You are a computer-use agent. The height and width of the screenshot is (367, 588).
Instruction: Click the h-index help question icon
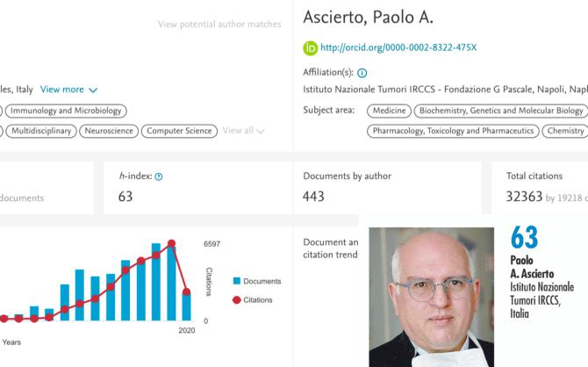point(159,176)
